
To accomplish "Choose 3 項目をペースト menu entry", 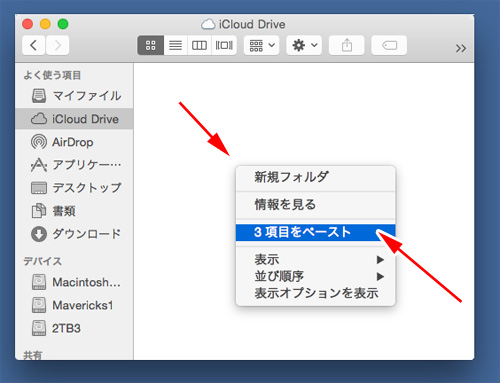I will tap(315, 232).
